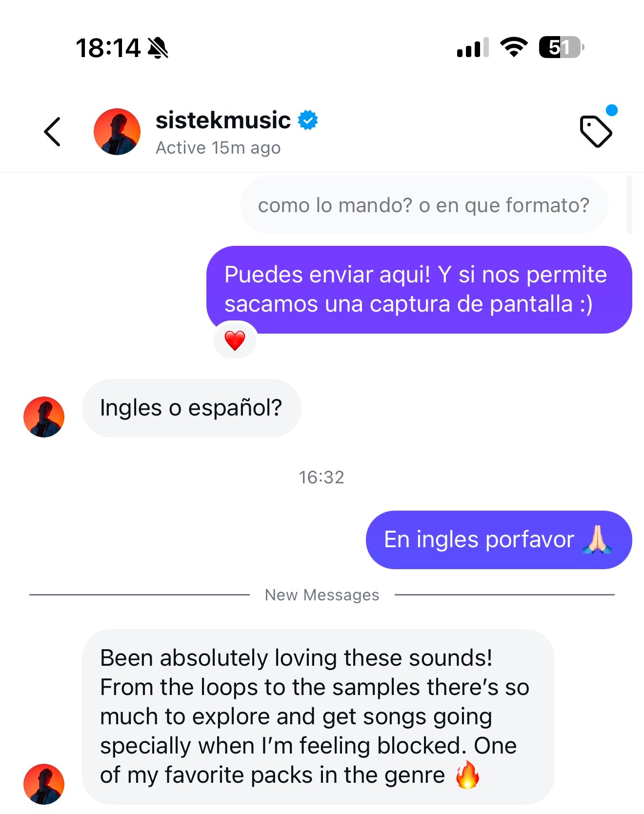Tap the blue verified badge beside sistekmusic
The height and width of the screenshot is (814, 644).
click(x=308, y=120)
